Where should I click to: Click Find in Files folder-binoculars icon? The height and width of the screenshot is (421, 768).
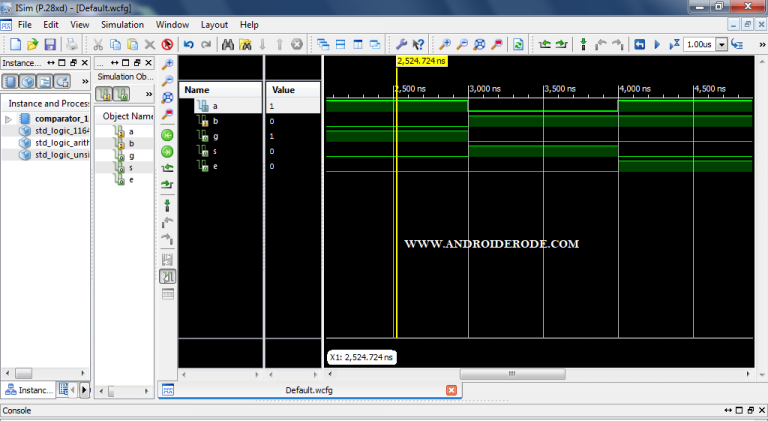tap(245, 45)
